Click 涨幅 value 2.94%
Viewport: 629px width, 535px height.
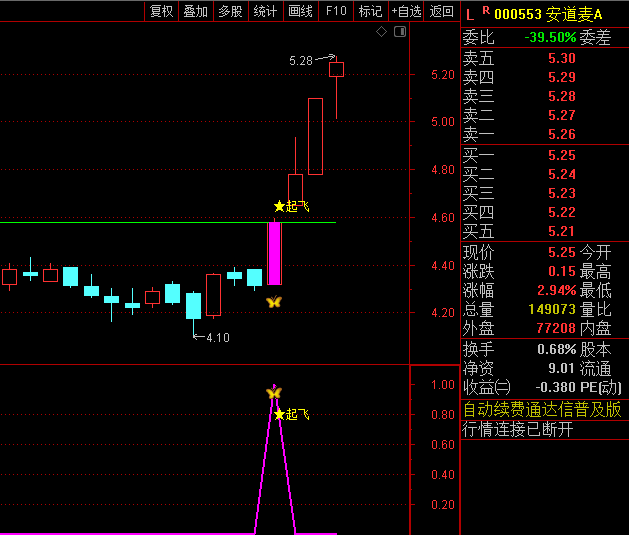coord(557,290)
